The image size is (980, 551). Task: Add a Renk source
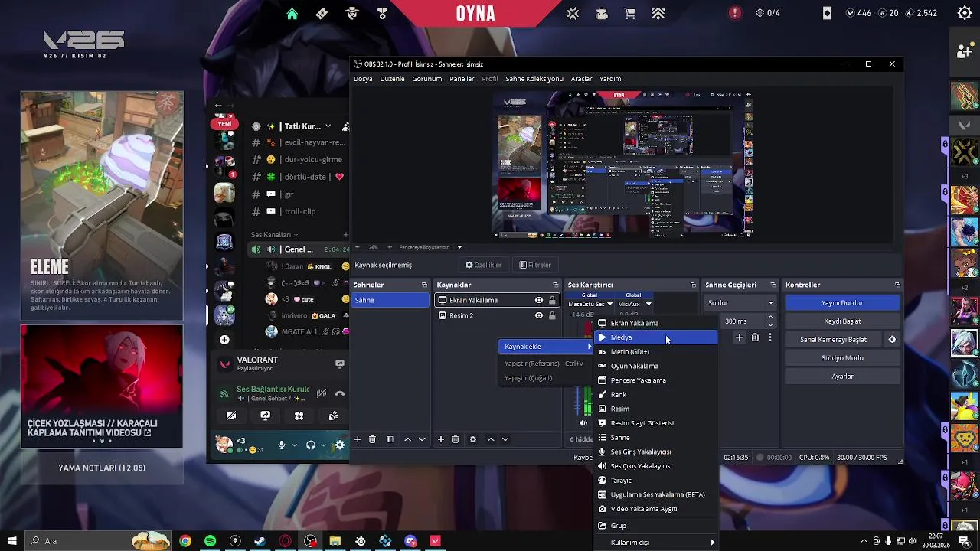[x=656, y=395]
